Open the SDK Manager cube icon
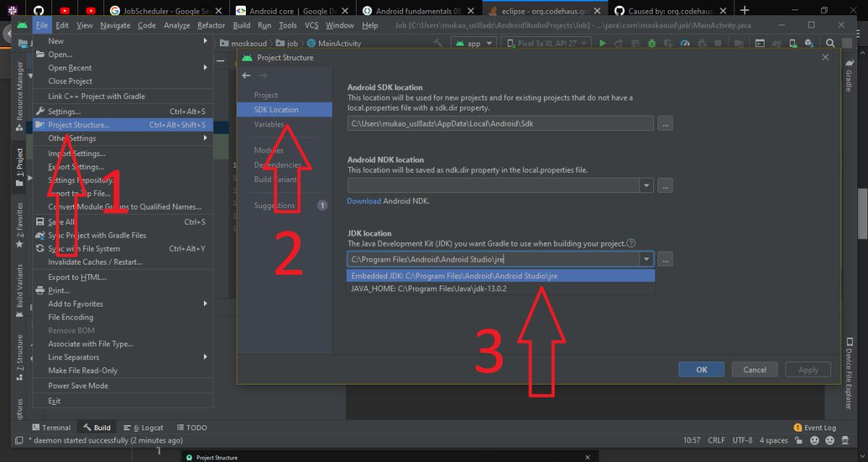This screenshot has height=462, width=868. click(x=809, y=43)
